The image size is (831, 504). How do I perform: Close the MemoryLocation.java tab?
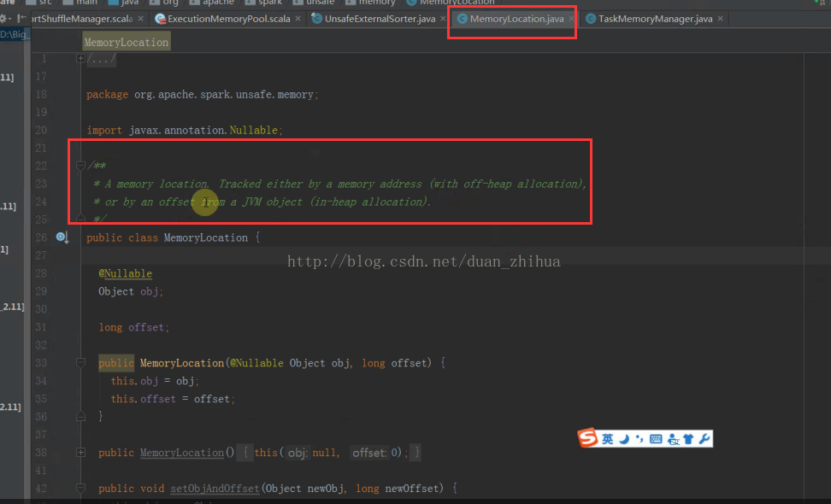pos(571,19)
